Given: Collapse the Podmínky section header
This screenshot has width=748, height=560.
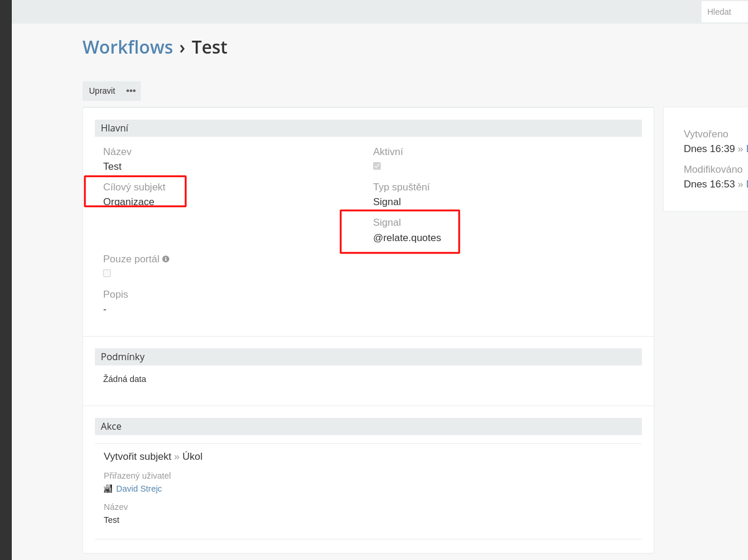Looking at the screenshot, I should (368, 357).
